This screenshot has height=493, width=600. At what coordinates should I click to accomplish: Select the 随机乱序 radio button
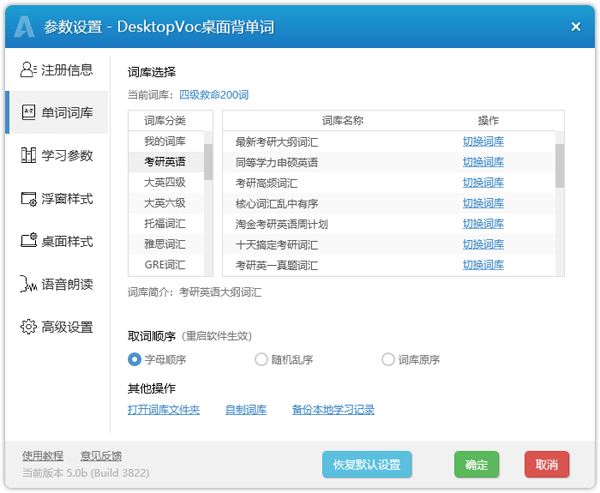[261, 359]
